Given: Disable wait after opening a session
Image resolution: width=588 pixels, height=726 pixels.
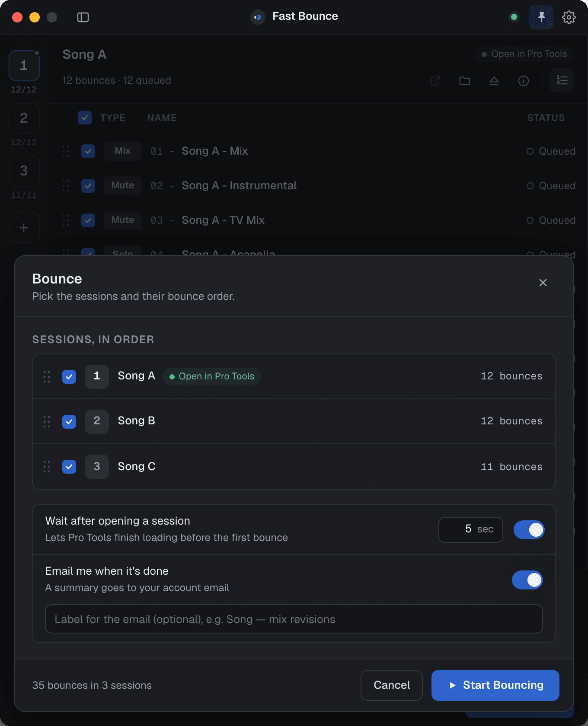Looking at the screenshot, I should pyautogui.click(x=529, y=530).
